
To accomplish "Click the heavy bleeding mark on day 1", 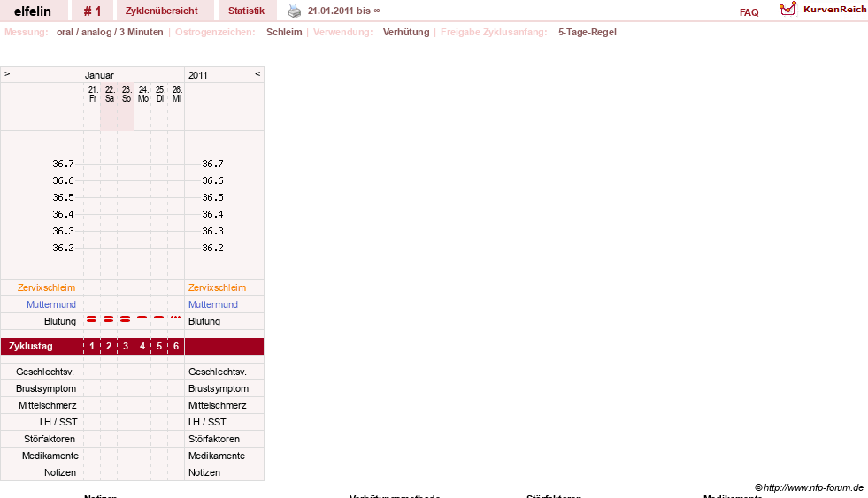I will [x=92, y=318].
